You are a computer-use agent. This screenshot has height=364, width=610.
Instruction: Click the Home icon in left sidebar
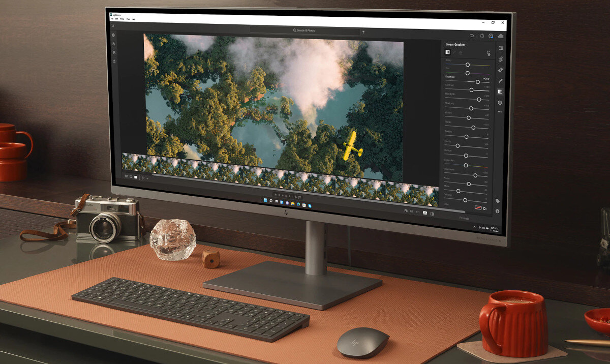pos(114,44)
